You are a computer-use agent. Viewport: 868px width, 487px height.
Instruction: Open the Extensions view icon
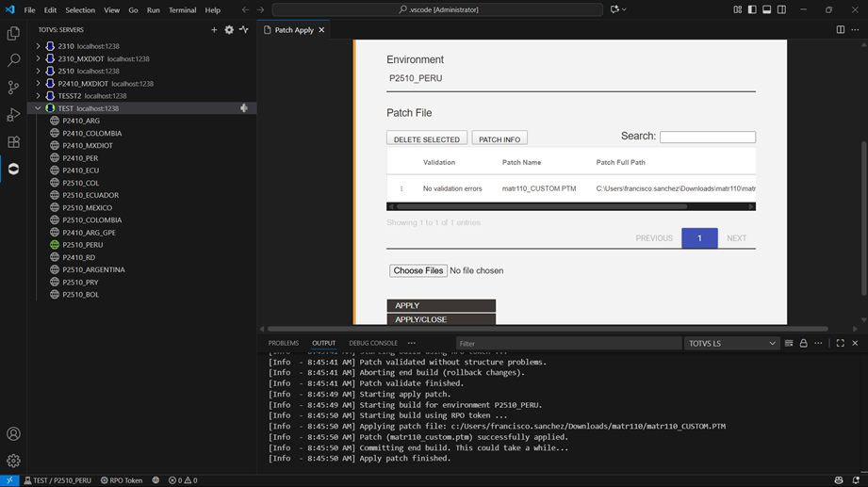tap(13, 141)
